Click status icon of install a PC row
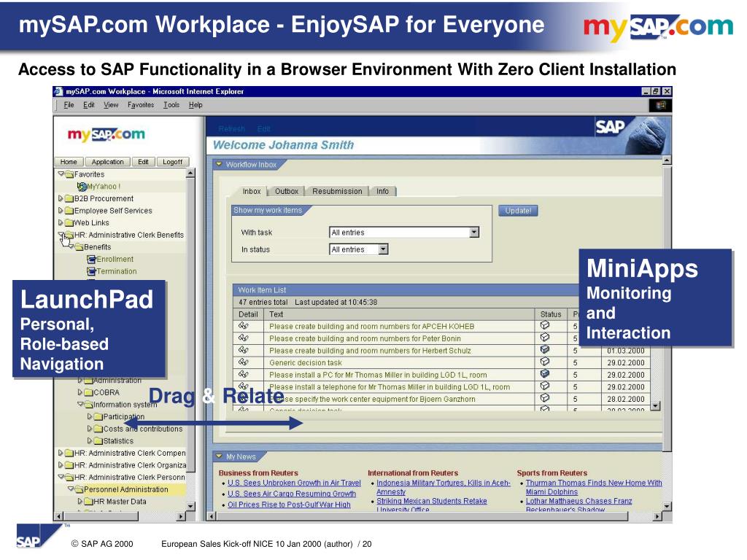The image size is (747, 560). tap(545, 374)
